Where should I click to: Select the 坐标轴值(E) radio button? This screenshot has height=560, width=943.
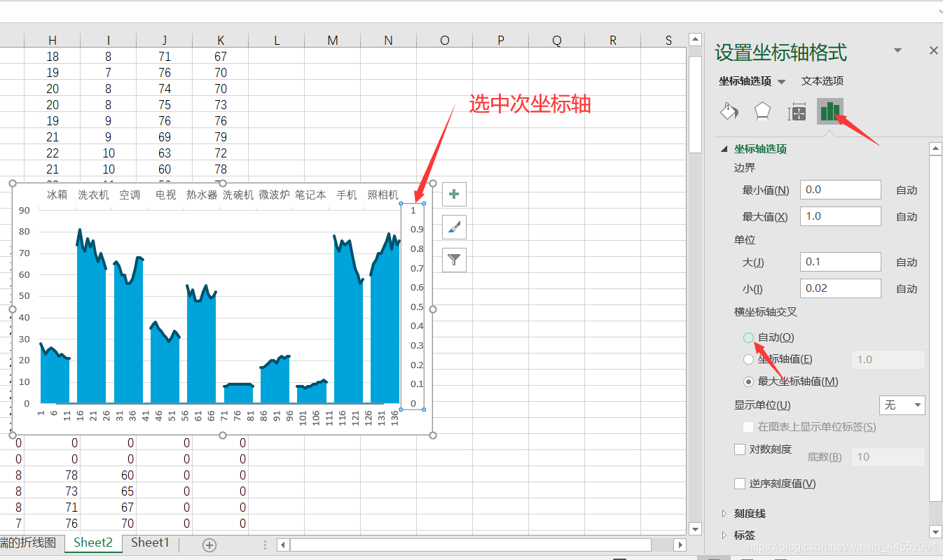(748, 359)
